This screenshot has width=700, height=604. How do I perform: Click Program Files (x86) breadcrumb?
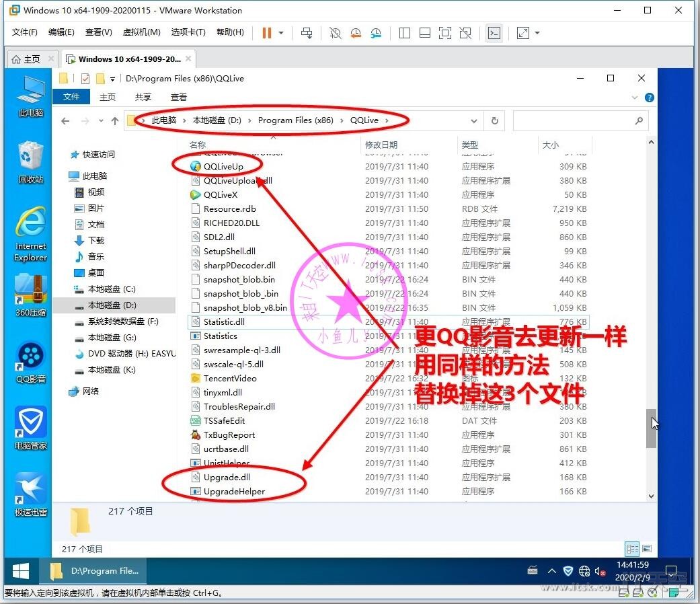pyautogui.click(x=296, y=120)
